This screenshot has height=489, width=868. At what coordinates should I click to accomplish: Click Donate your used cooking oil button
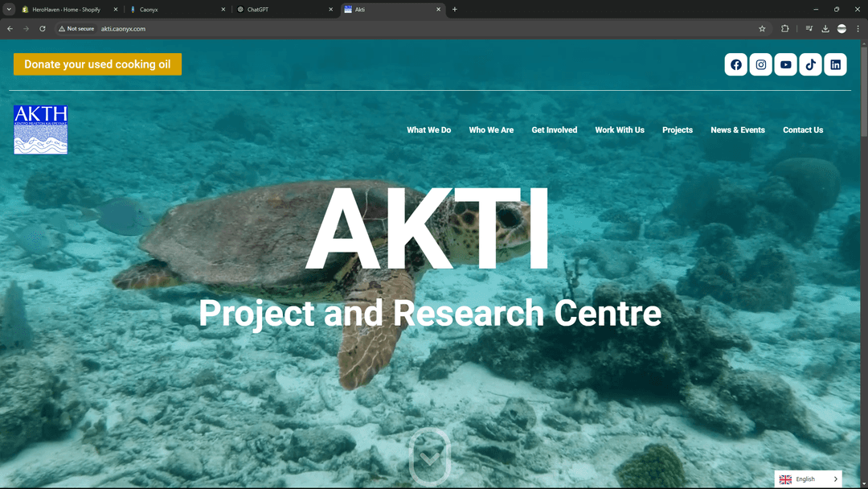[x=97, y=64]
